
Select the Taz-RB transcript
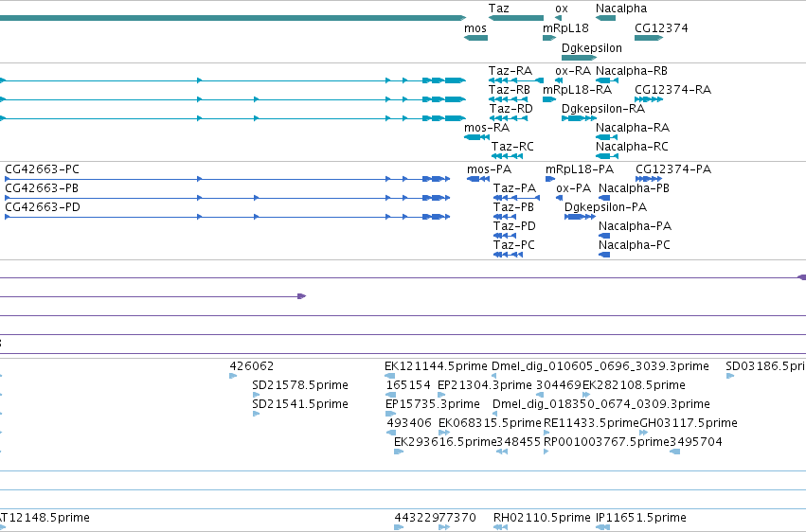coord(509,99)
